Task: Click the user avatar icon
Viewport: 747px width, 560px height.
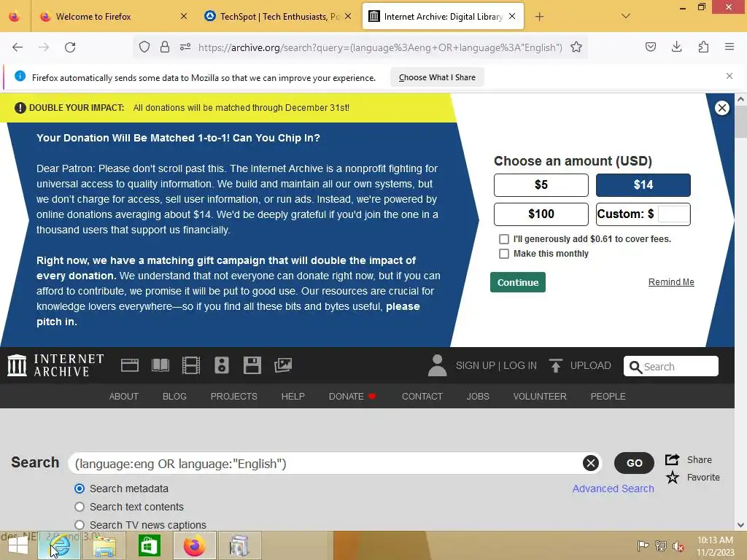Action: coord(438,365)
